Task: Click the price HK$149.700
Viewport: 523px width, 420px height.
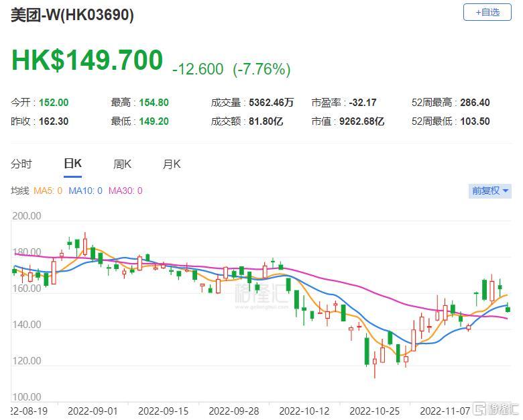Action: (87, 60)
